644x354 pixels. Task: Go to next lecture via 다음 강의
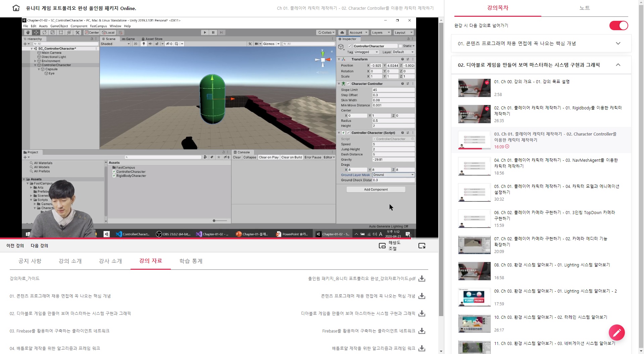pyautogui.click(x=39, y=246)
